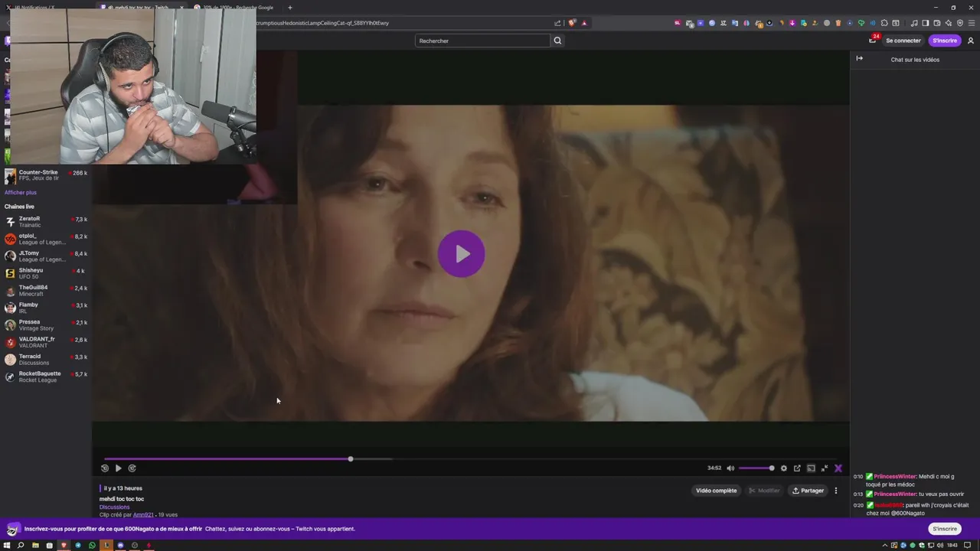Open the Windows Start menu
Viewport: 980px width, 551px height.
7,546
